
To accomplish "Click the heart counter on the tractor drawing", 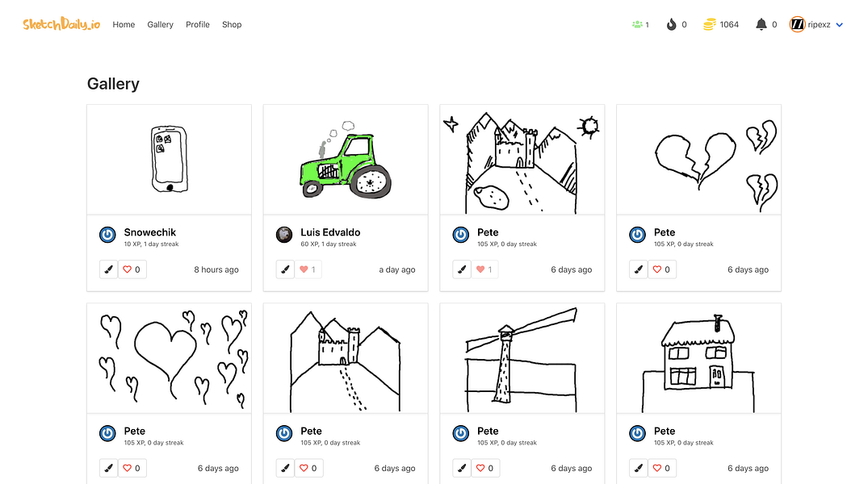I will [308, 269].
